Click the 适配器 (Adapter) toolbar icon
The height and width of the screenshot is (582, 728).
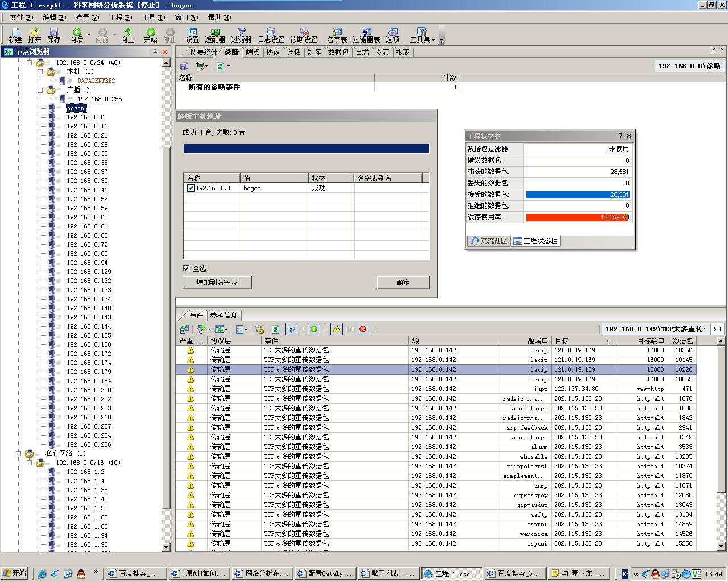[x=215, y=35]
